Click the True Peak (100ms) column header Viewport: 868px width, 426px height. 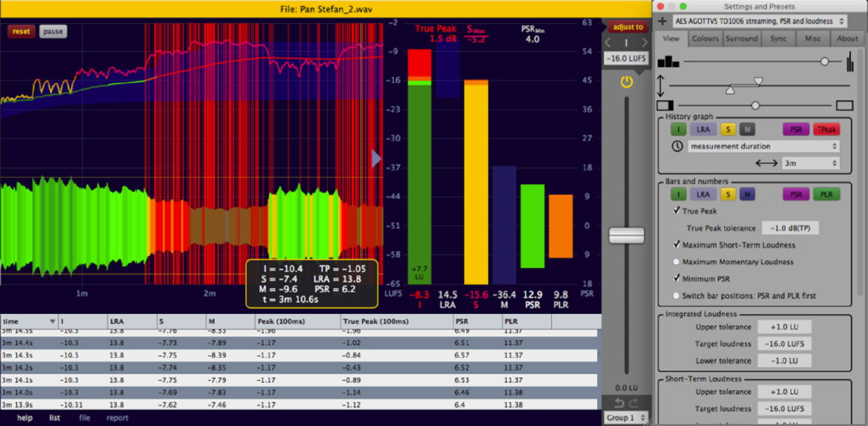tap(396, 321)
